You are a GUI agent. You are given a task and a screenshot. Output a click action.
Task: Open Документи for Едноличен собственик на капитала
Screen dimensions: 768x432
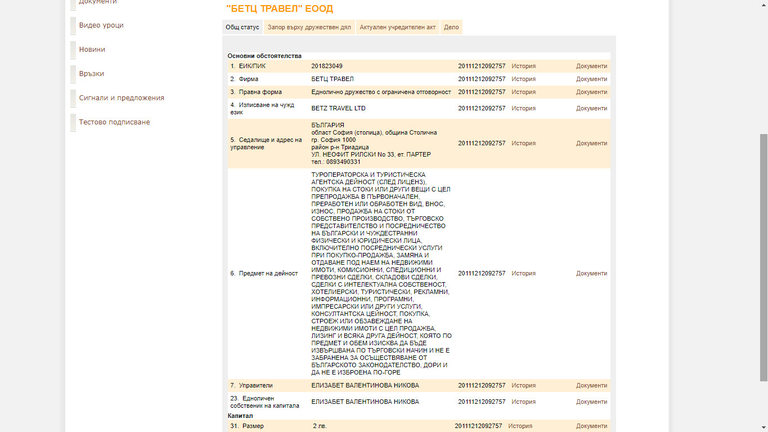click(591, 401)
